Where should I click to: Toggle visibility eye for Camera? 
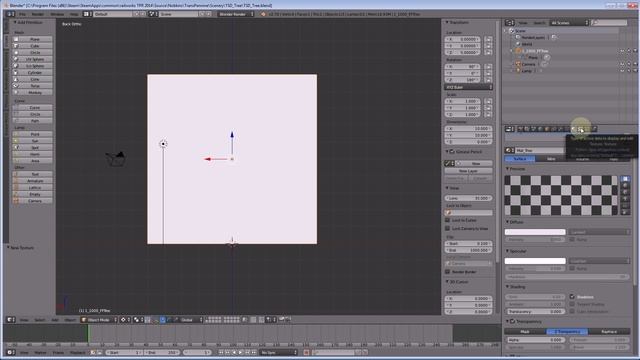pos(622,64)
